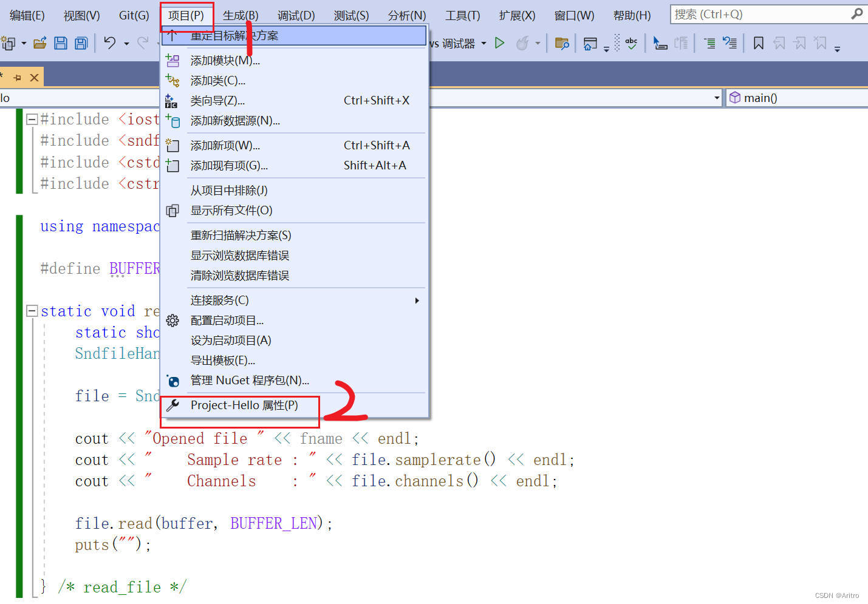Expand the undo history dropdown arrow
Screen dimensions: 868x604
coord(126,43)
